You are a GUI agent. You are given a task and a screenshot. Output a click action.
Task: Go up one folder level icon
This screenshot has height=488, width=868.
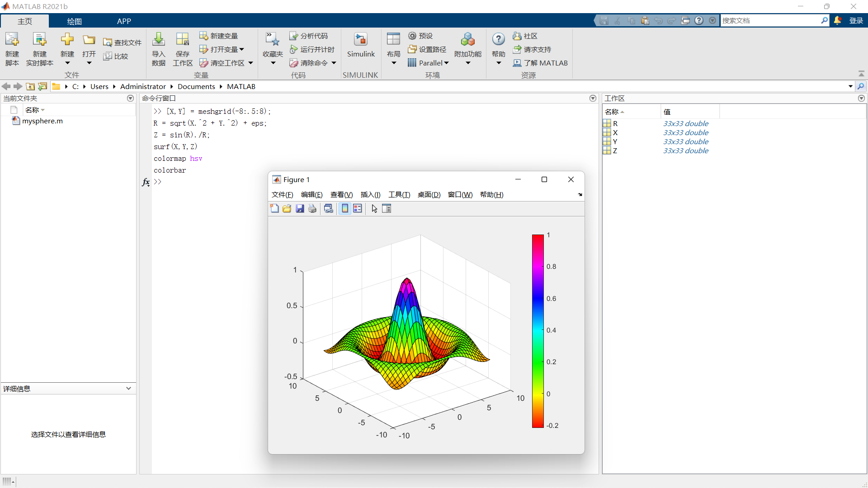[x=30, y=86]
